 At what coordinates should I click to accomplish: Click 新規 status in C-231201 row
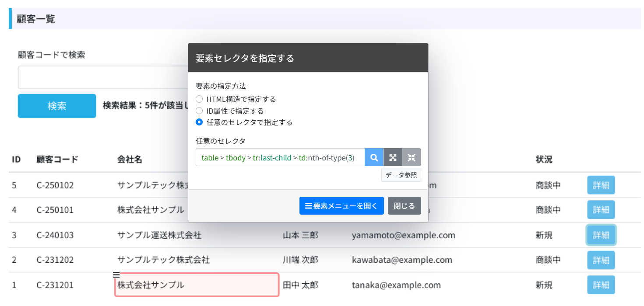544,285
